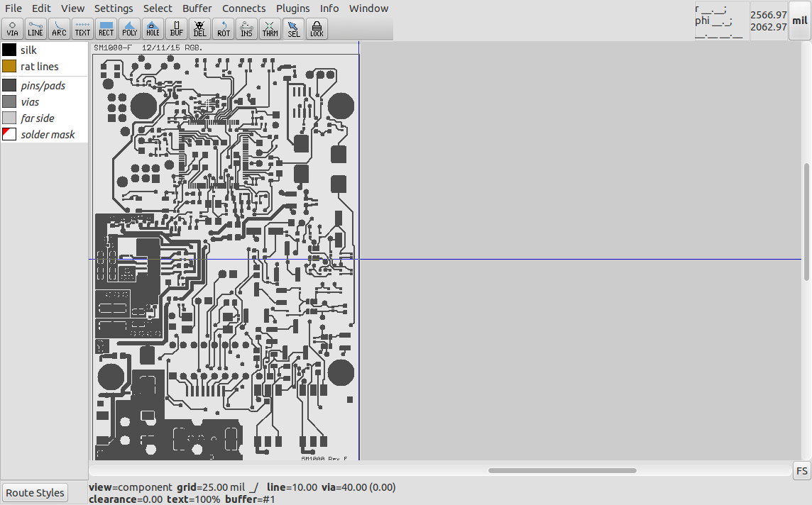The height and width of the screenshot is (505, 812).
Task: Activate the LINE drawing tool
Action: coord(35,28)
